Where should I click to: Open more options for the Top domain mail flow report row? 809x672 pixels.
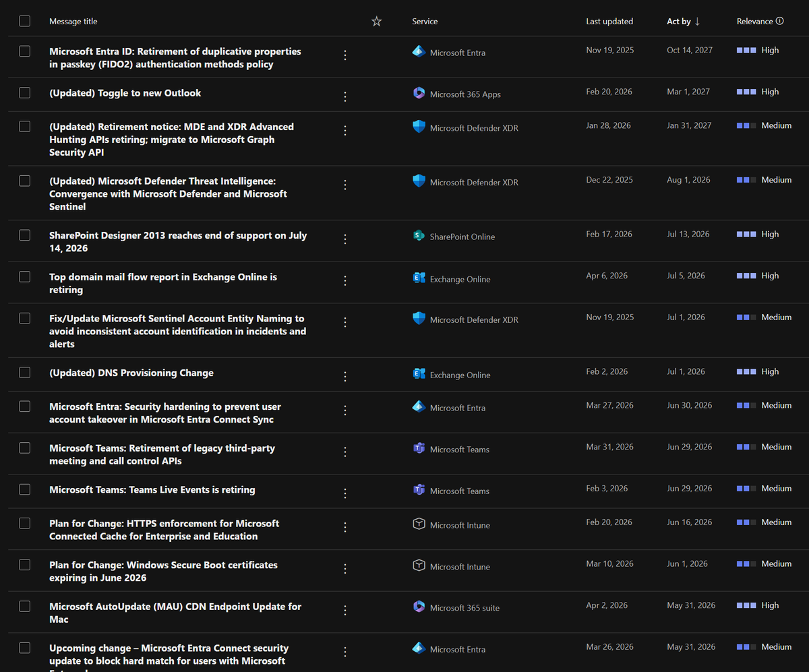[345, 281]
